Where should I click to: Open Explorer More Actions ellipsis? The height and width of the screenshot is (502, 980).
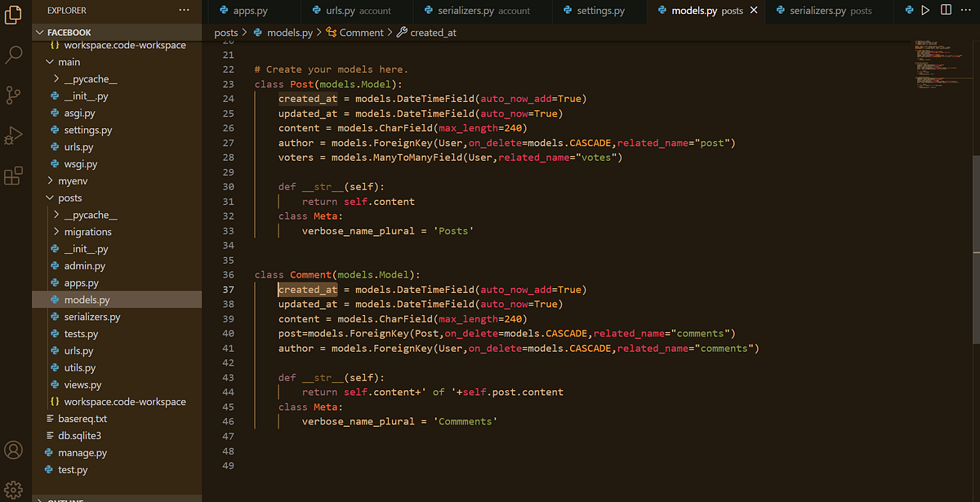click(184, 10)
